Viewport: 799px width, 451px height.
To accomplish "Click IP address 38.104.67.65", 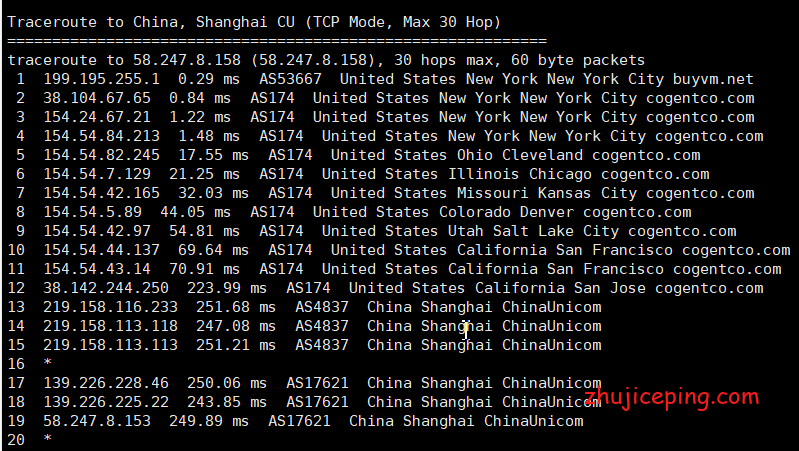I will point(97,98).
